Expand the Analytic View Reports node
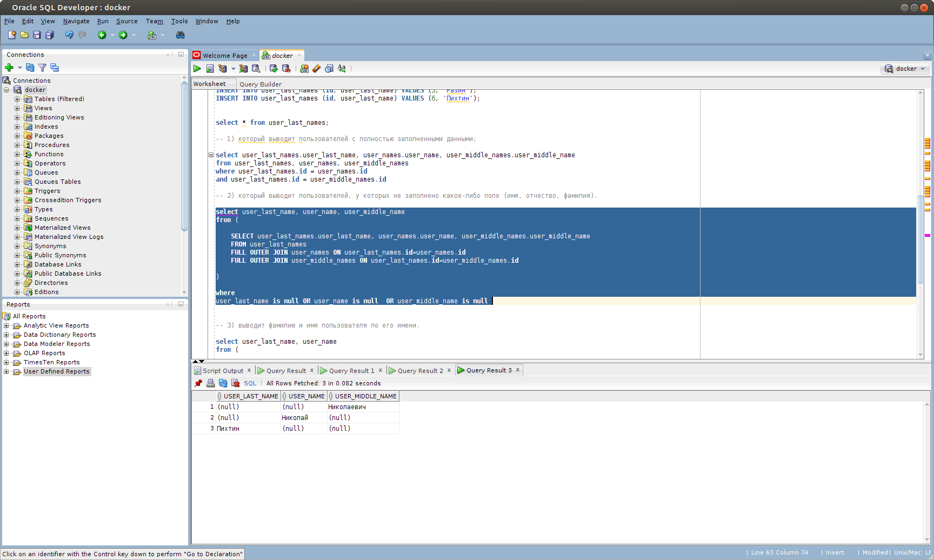The width and height of the screenshot is (934, 560). point(5,325)
